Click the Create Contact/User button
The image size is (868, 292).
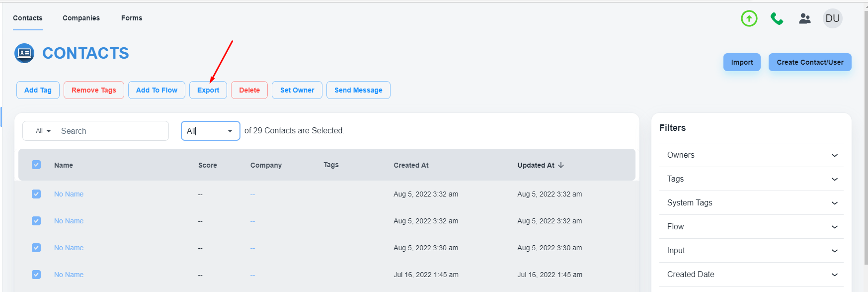(x=809, y=62)
